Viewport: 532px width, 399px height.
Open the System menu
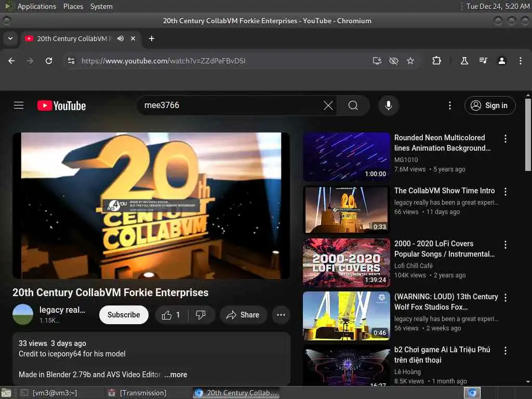click(x=101, y=6)
